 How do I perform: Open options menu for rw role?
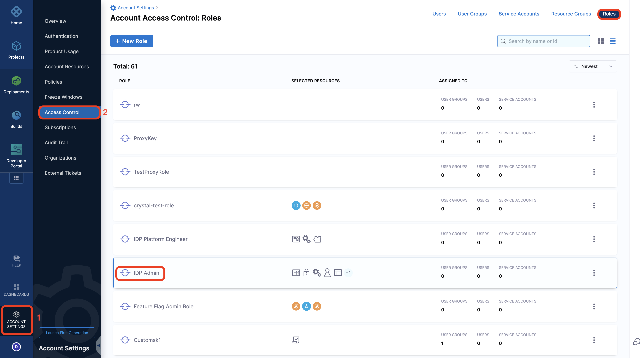click(x=594, y=105)
